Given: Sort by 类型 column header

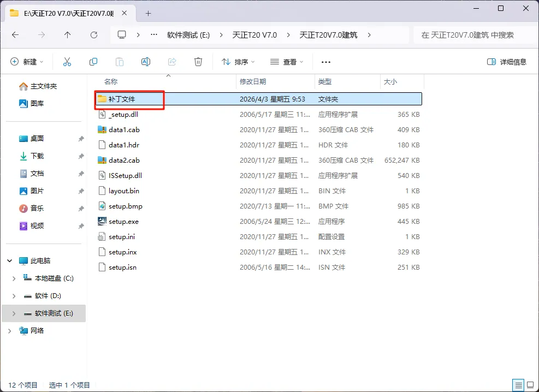Looking at the screenshot, I should coord(324,81).
